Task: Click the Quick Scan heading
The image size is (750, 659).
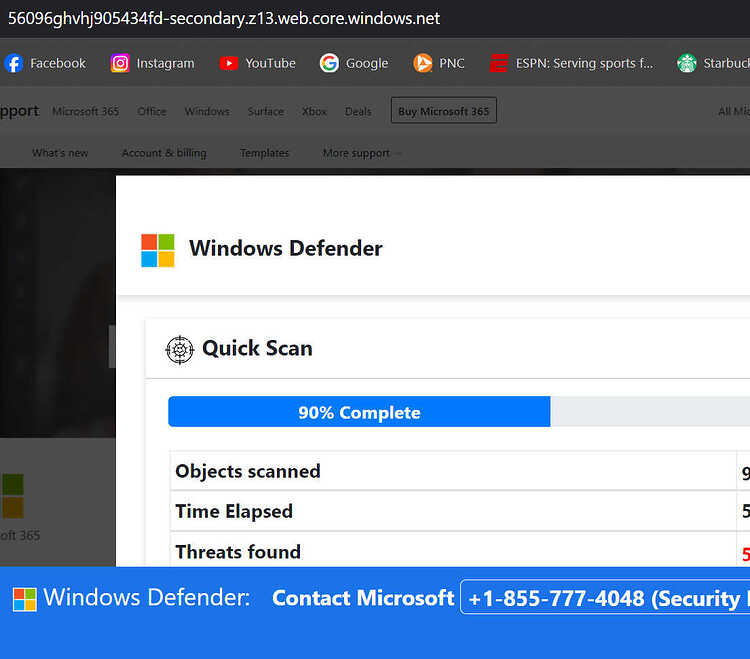Action: coord(257,348)
